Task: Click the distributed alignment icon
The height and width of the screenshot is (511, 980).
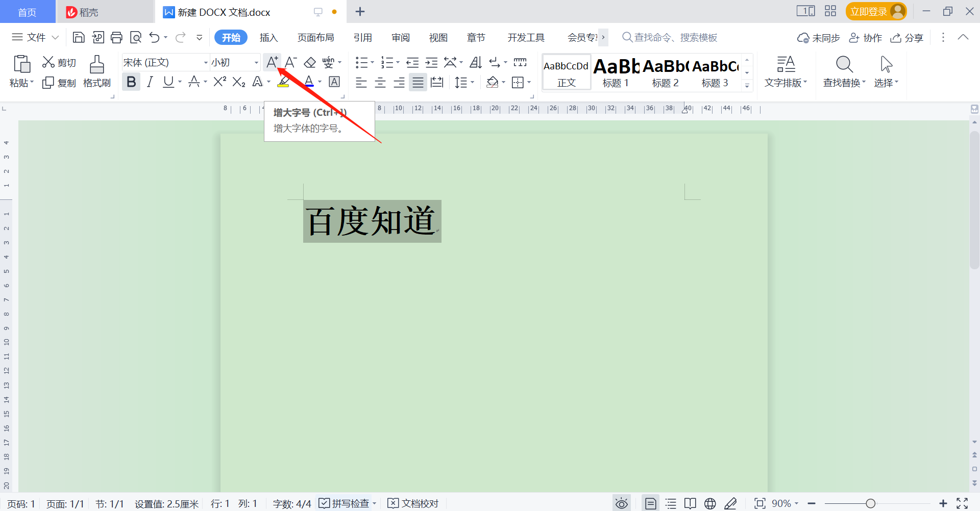Action: point(437,82)
